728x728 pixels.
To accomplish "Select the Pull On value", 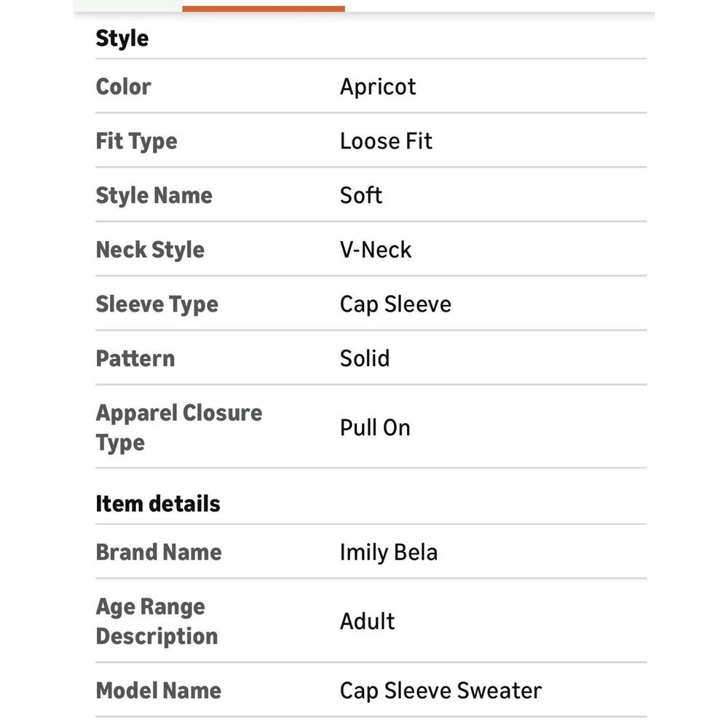I will pyautogui.click(x=375, y=427).
